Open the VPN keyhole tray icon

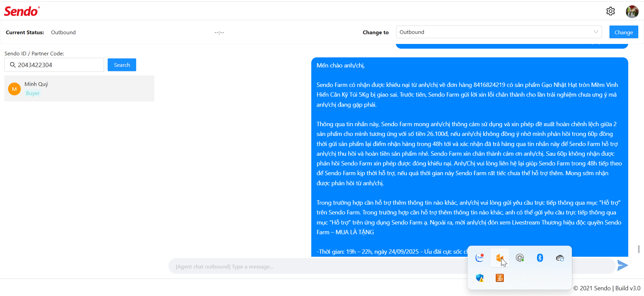click(x=520, y=258)
